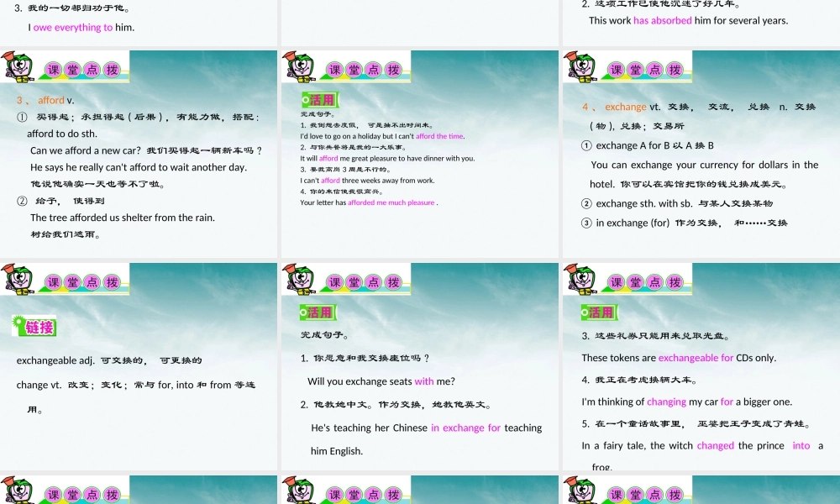The height and width of the screenshot is (504, 840).
Task: Click 'him English.' line
Action: tap(337, 451)
